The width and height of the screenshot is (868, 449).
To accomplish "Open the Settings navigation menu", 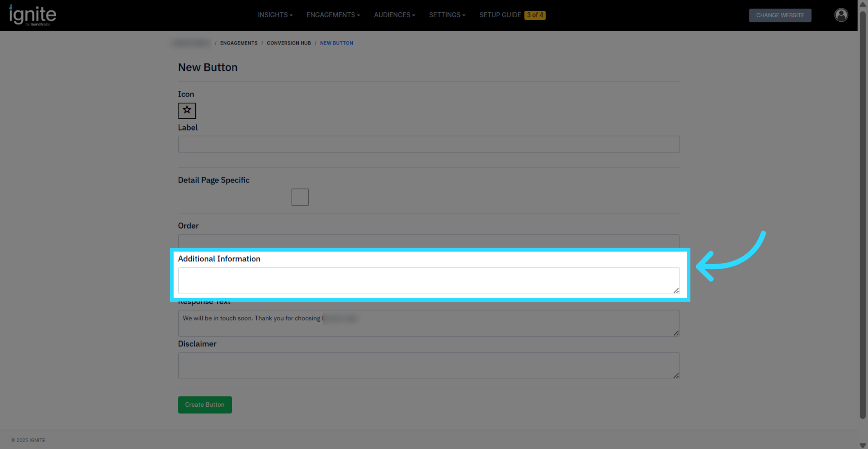I will click(447, 15).
